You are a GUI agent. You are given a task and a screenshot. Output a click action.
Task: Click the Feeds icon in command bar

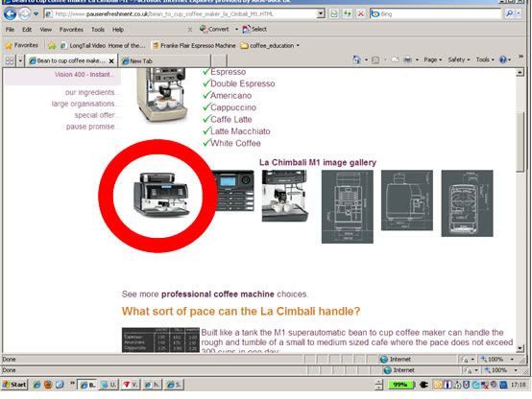click(x=375, y=60)
